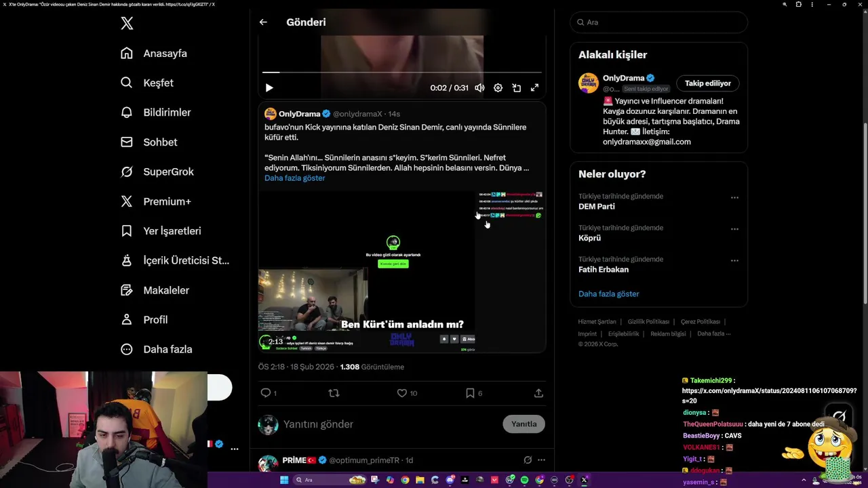Open Çerez Politikası footer link
This screenshot has height=488, width=868.
(701, 322)
